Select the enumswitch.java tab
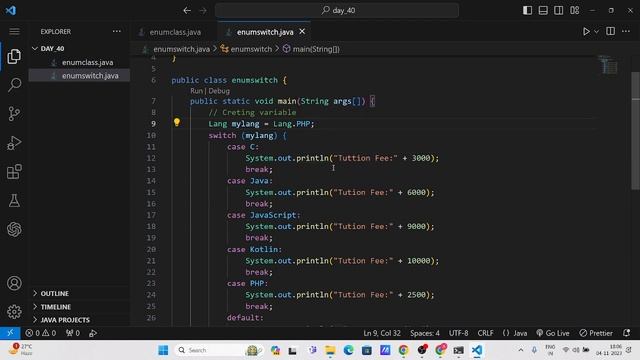Image resolution: width=640 pixels, height=360 pixels. (264, 32)
